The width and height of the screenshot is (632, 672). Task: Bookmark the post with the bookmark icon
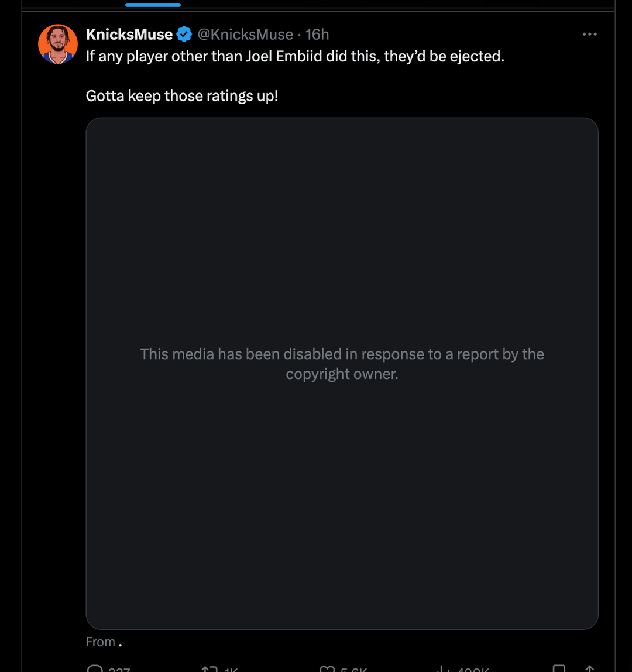point(559,668)
